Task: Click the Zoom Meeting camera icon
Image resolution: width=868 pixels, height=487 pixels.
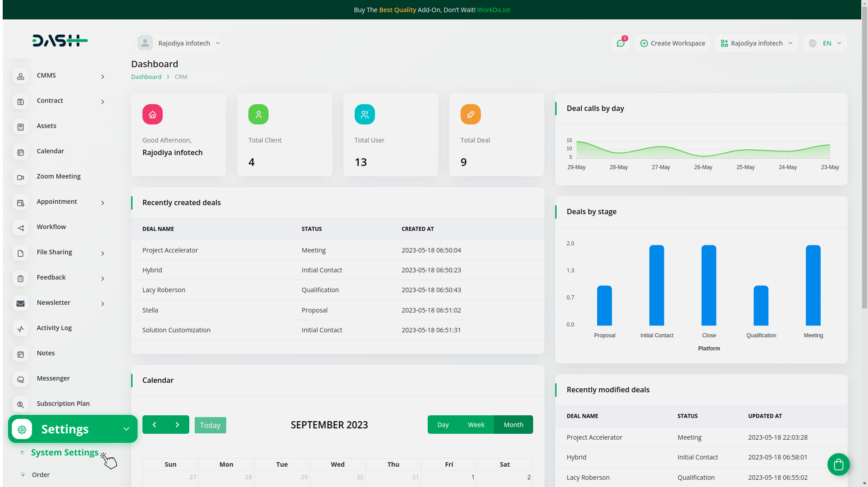Action: (21, 178)
